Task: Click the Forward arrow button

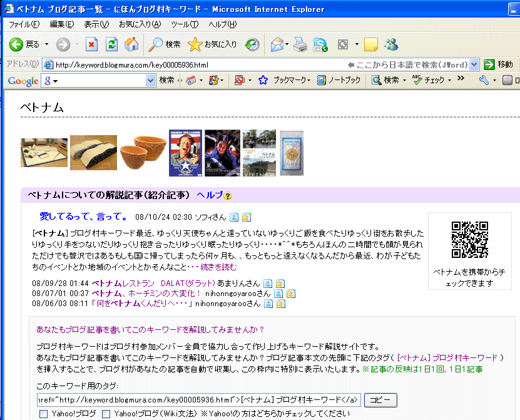Action: (63, 44)
